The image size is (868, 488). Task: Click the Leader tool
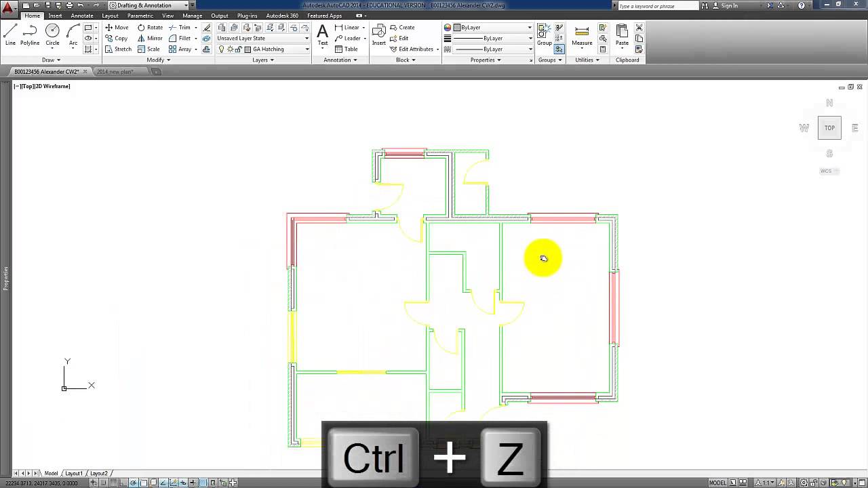click(x=347, y=39)
